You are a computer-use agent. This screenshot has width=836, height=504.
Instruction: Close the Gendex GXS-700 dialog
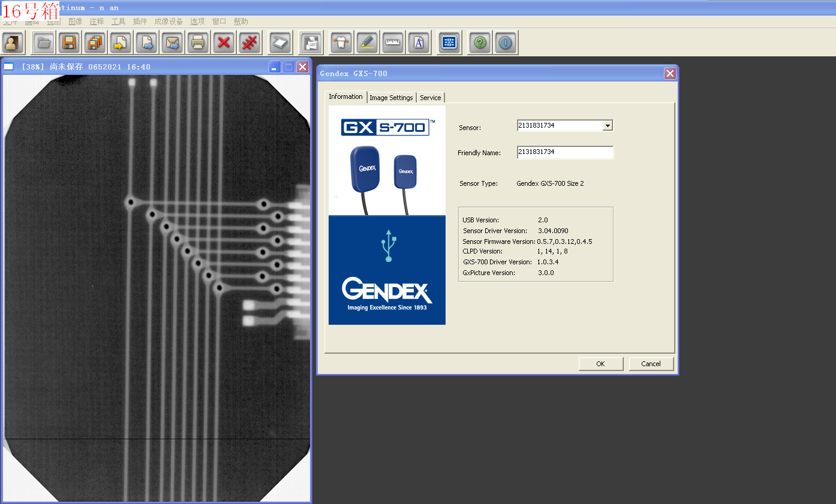point(670,73)
